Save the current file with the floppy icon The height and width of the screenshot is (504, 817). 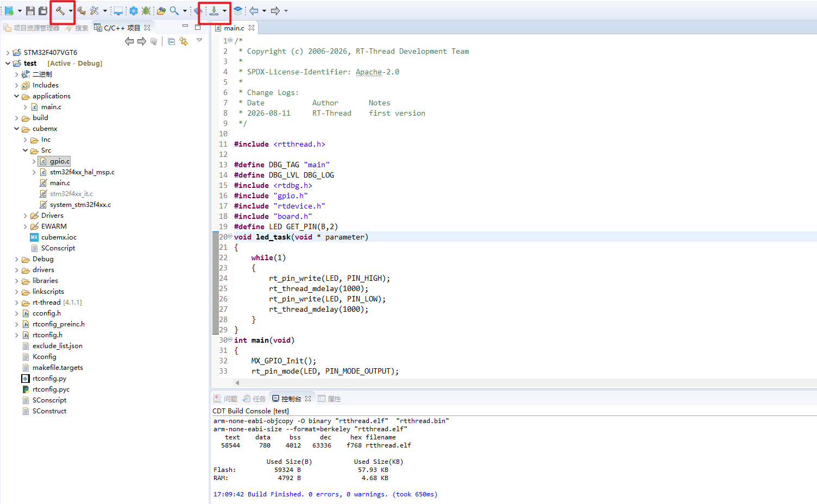30,11
